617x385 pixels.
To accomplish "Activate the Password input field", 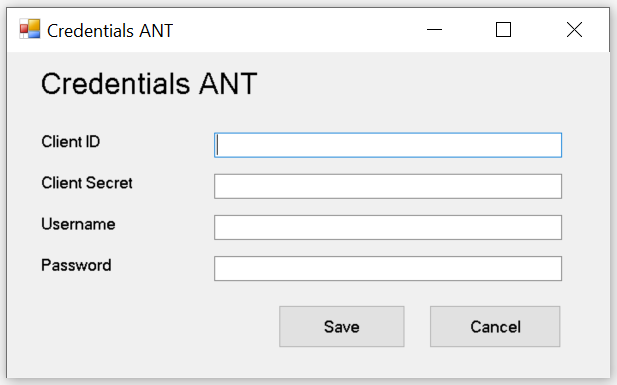I will click(x=388, y=268).
